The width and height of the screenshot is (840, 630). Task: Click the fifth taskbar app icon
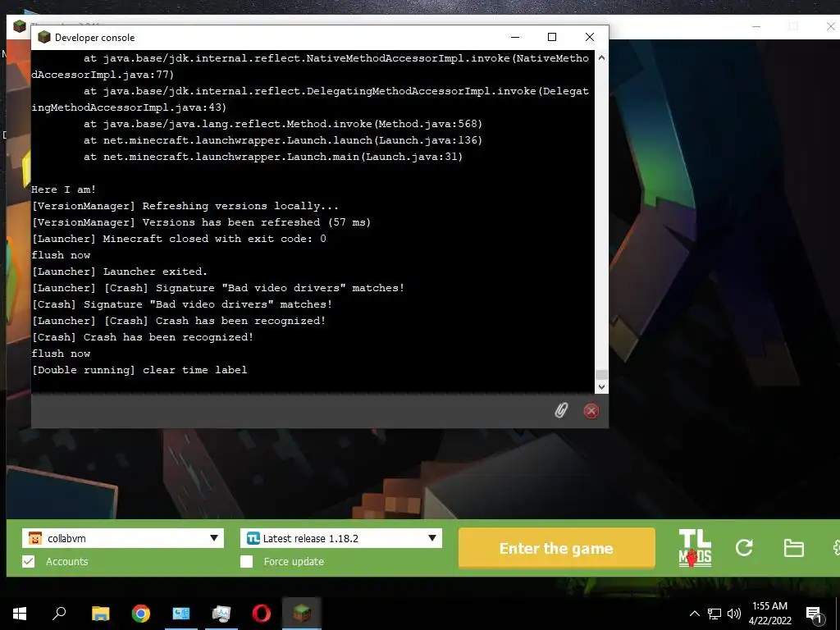click(221, 614)
